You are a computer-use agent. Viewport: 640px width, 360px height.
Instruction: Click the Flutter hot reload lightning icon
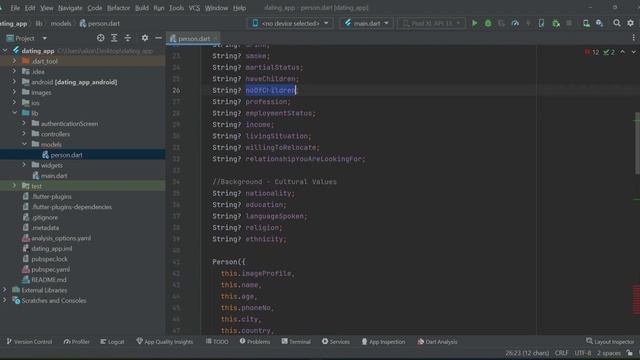[528, 23]
